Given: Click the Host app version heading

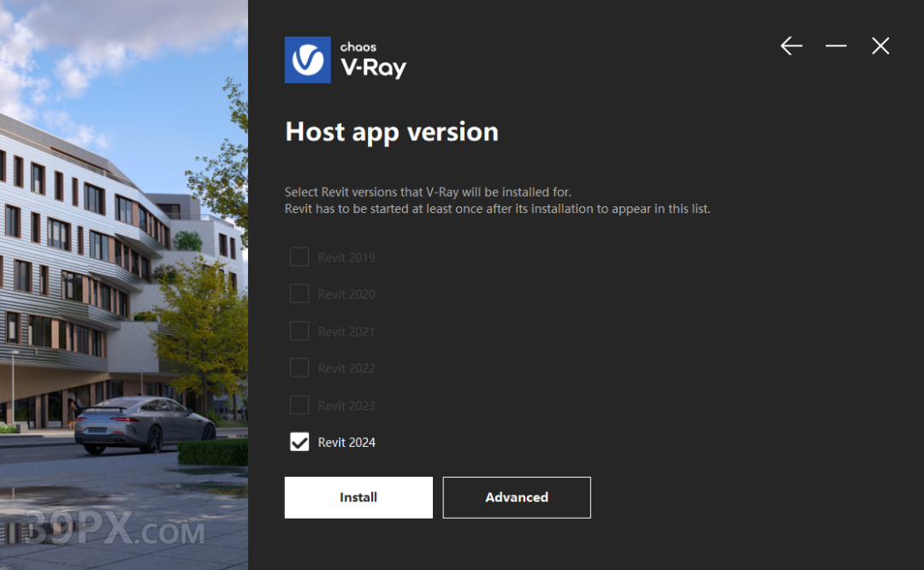Looking at the screenshot, I should tap(392, 132).
